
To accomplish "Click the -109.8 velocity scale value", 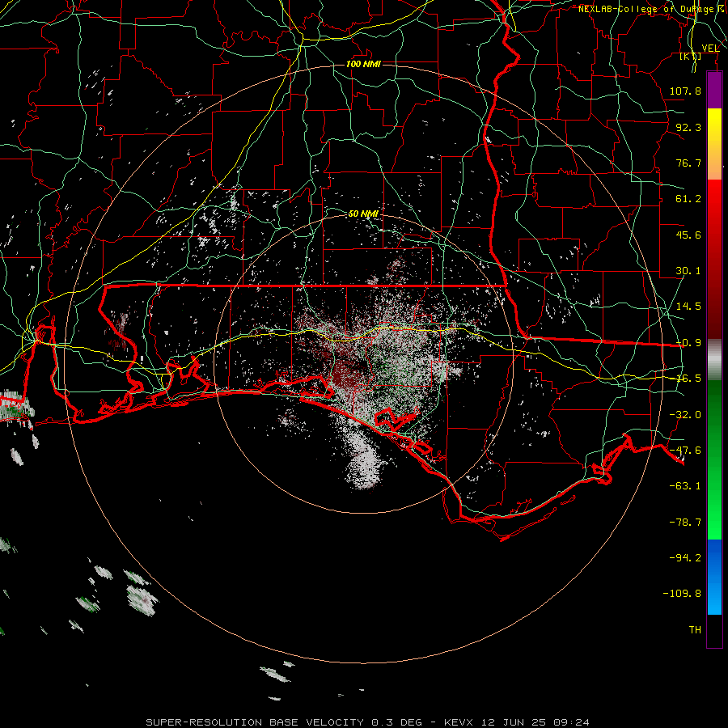I will click(682, 594).
